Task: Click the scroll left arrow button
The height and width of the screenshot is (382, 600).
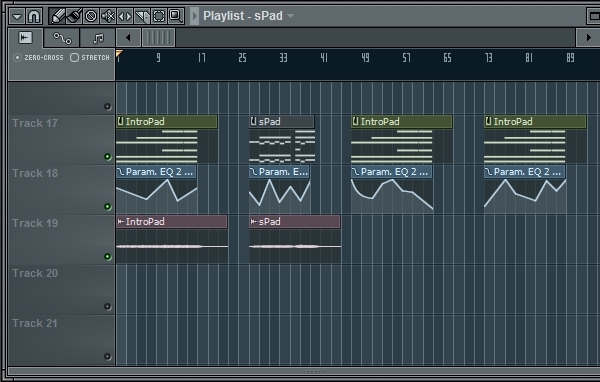Action: tap(128, 38)
